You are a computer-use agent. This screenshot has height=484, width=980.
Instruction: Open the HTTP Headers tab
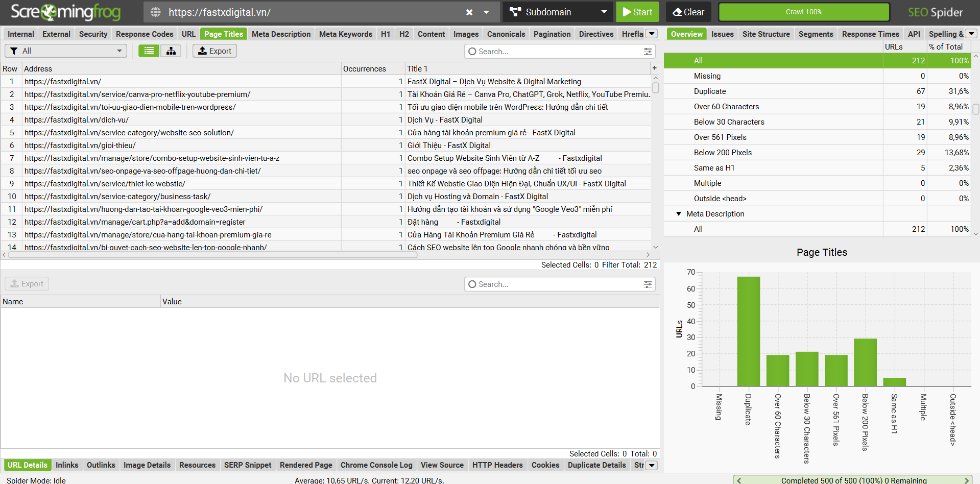click(x=497, y=465)
